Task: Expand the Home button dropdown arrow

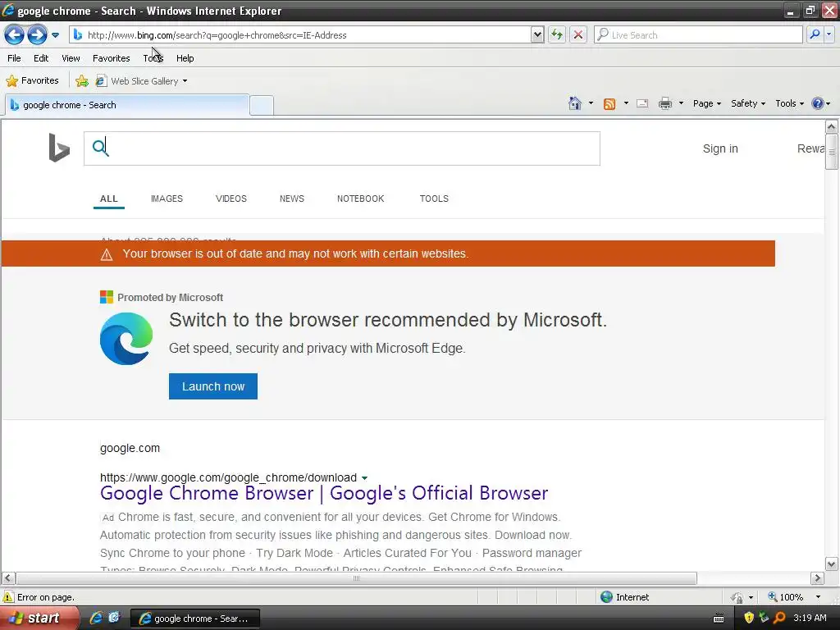Action: 591,103
